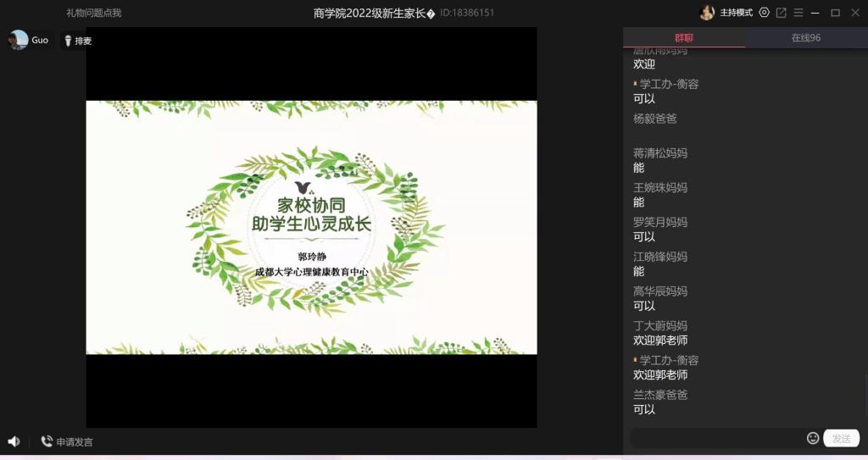Screen dimensions: 868x460
Task: Focus the chat message input field
Action: [717, 439]
